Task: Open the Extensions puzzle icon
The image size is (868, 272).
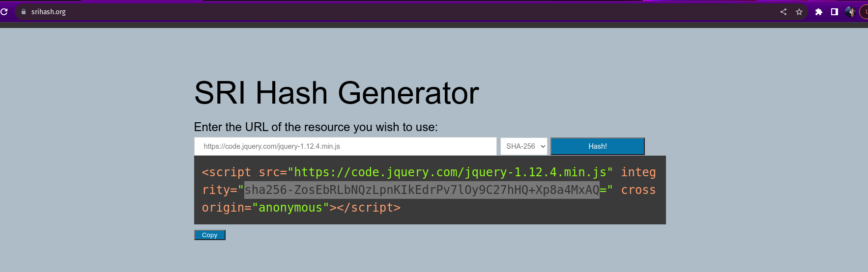Action: (819, 12)
